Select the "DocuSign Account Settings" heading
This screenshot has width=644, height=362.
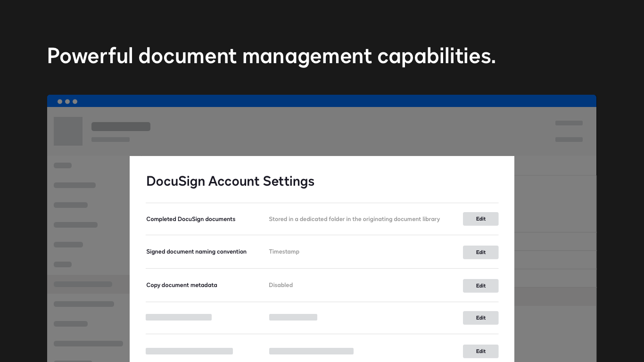click(x=230, y=181)
